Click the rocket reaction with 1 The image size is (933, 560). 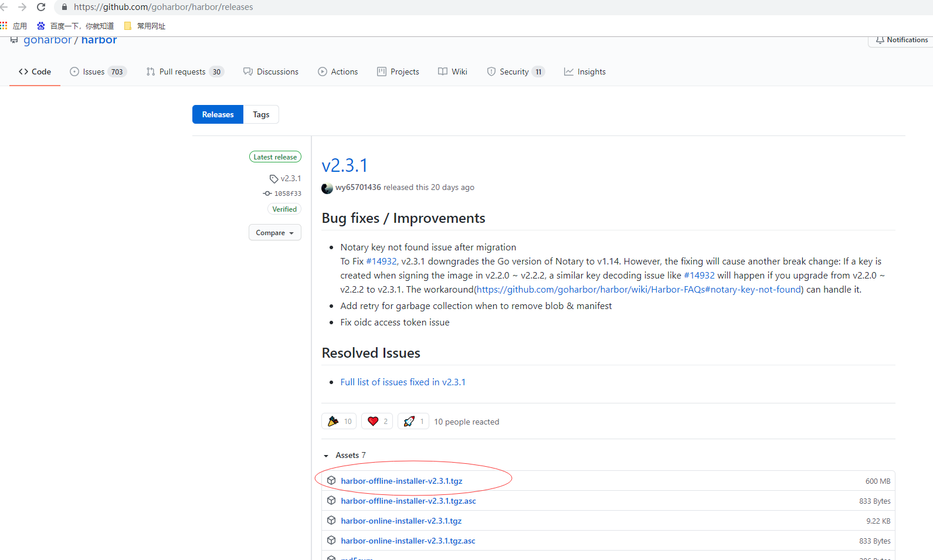[x=413, y=421]
